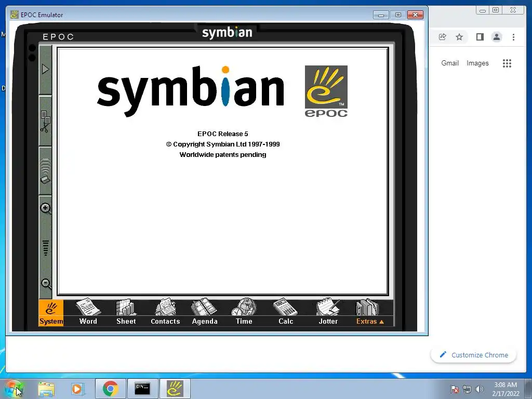
Task: Launch the Calc calculator app
Action: coord(286,313)
